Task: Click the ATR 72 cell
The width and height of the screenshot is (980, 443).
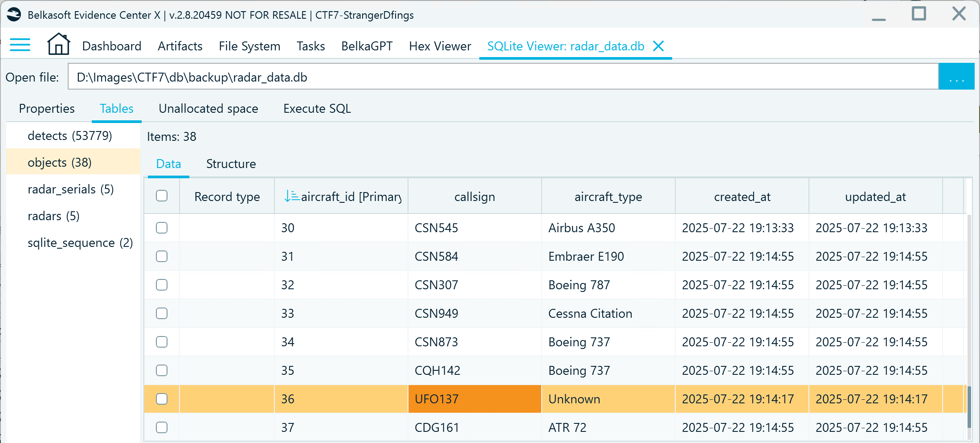Action: (x=608, y=427)
